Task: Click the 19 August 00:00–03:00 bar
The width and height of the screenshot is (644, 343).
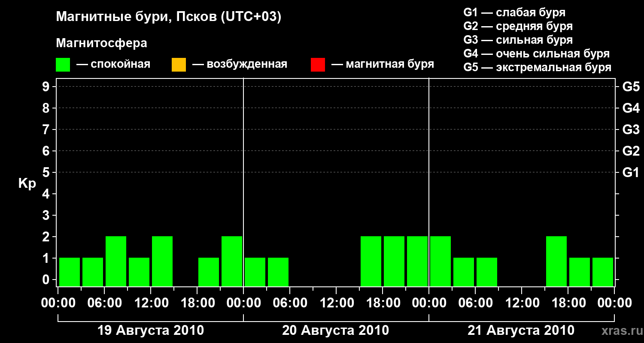Action: tap(70, 272)
